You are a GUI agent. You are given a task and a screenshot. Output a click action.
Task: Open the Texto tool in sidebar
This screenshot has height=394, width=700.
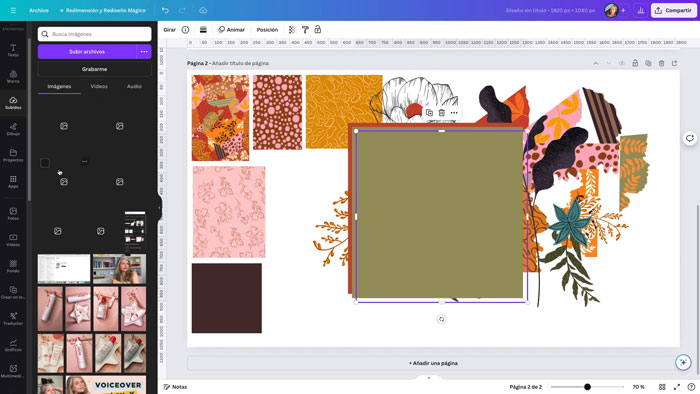click(13, 50)
